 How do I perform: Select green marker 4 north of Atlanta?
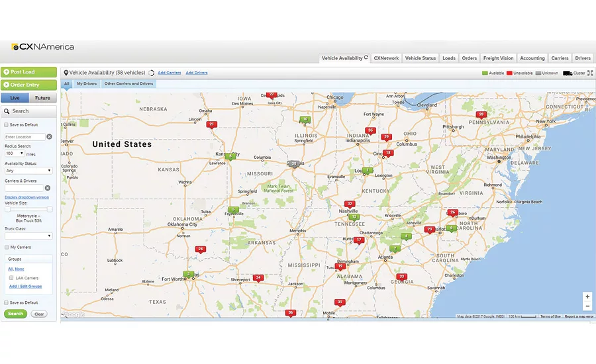[406, 237]
